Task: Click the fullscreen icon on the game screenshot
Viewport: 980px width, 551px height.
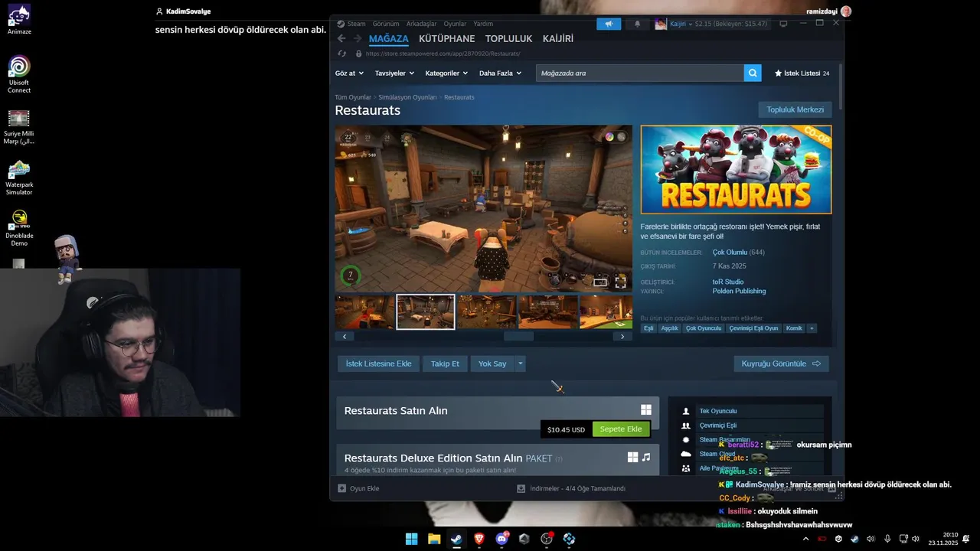Action: click(620, 282)
